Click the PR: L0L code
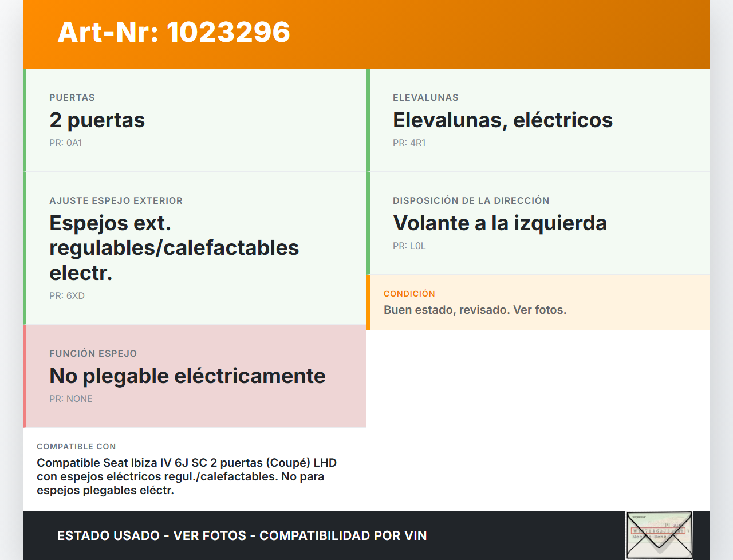The height and width of the screenshot is (560, 733). (x=409, y=246)
